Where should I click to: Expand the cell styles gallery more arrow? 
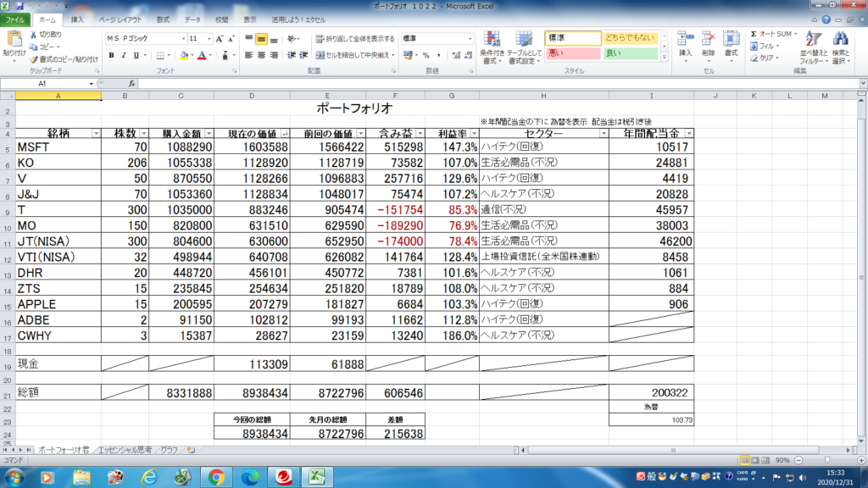[x=665, y=57]
